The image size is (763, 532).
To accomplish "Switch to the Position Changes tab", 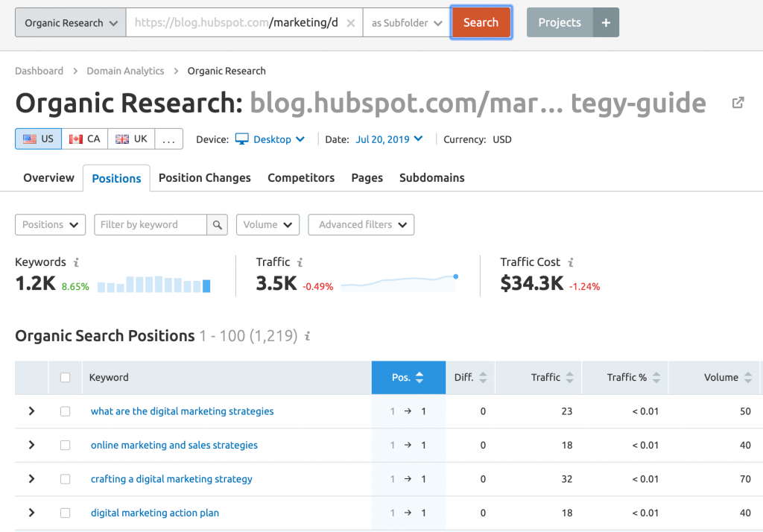I will (x=204, y=177).
